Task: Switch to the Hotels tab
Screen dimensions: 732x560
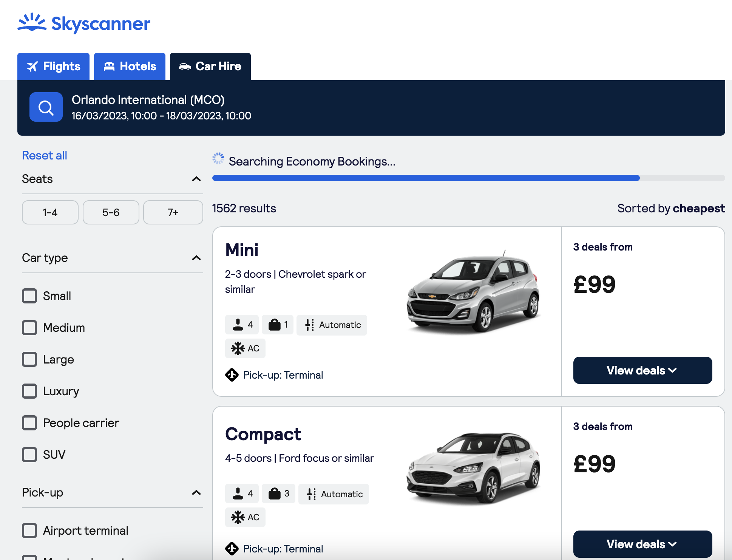Action: click(130, 67)
